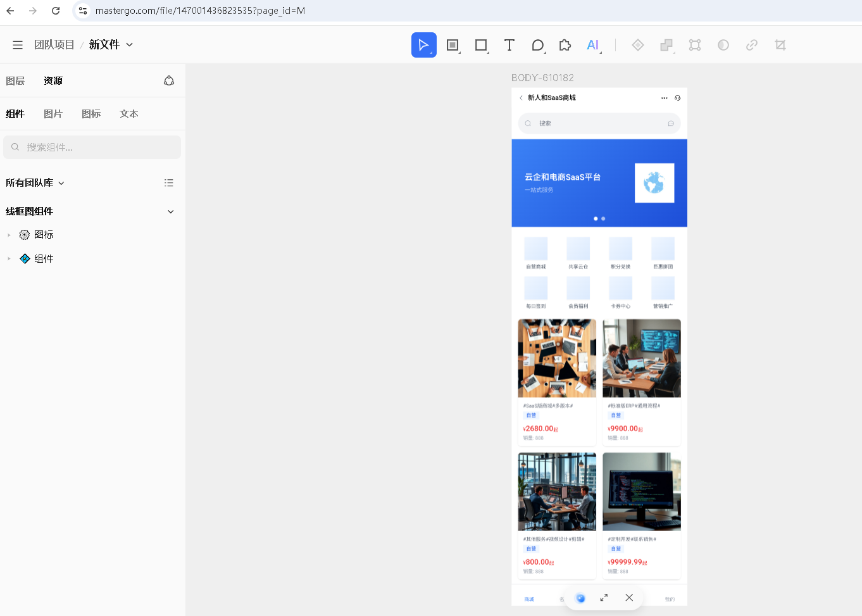
Task: Select the Comment bubble tool
Action: point(538,45)
